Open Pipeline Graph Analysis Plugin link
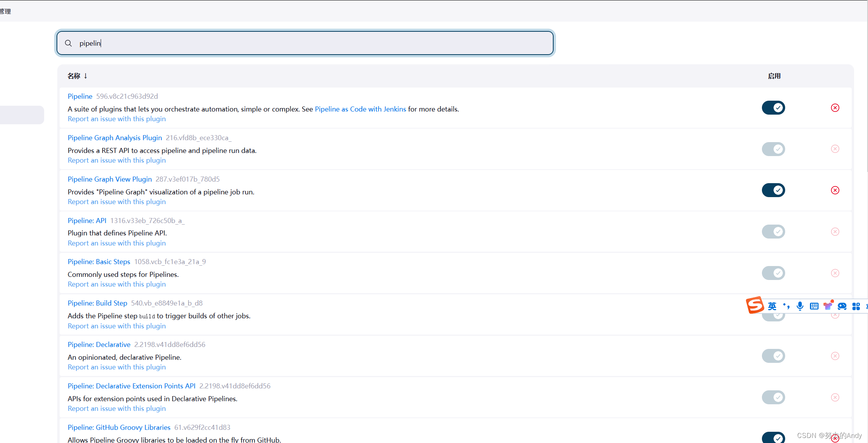868x443 pixels. 115,138
